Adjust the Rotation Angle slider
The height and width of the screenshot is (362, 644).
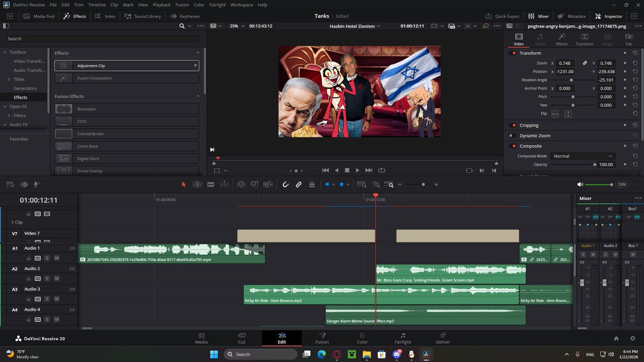571,80
